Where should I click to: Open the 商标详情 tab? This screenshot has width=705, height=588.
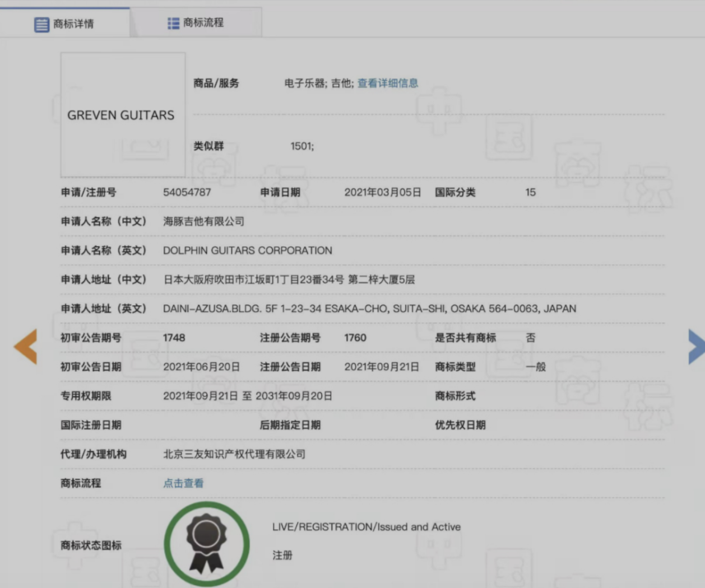tap(65, 24)
